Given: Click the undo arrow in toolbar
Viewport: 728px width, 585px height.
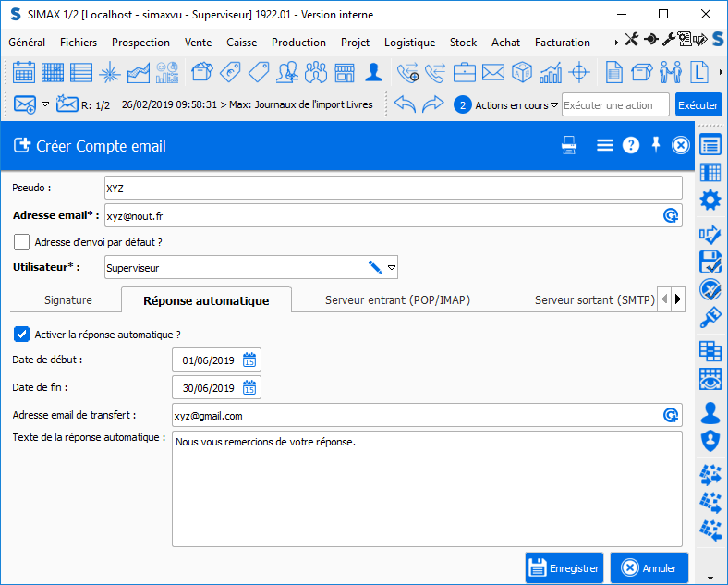Looking at the screenshot, I should coord(405,104).
